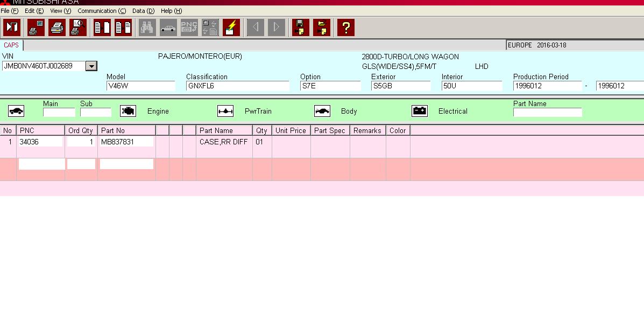Click the next right-arrow toolbar button
The width and height of the screenshot is (644, 320).
(277, 27)
